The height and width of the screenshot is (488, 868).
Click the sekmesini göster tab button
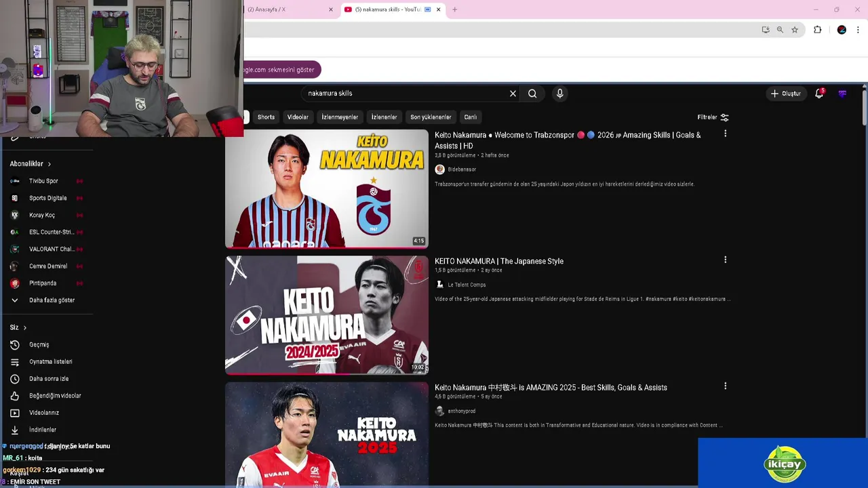coord(281,70)
